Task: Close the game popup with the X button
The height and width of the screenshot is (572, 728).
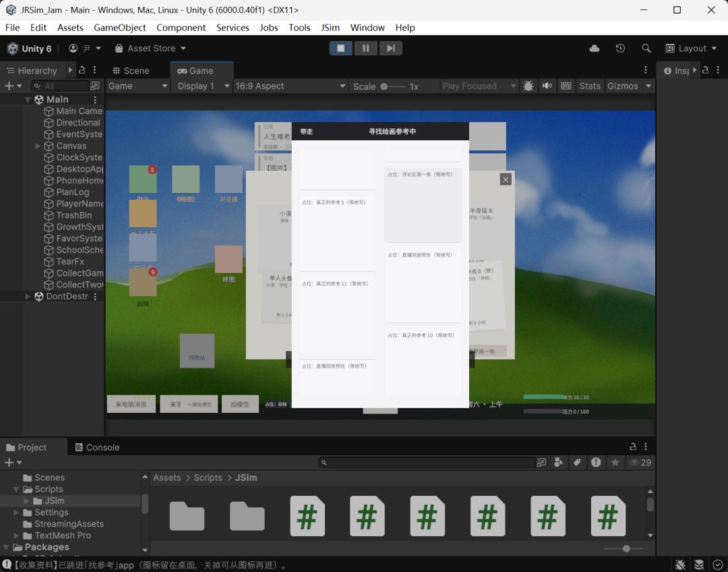Action: (506, 179)
